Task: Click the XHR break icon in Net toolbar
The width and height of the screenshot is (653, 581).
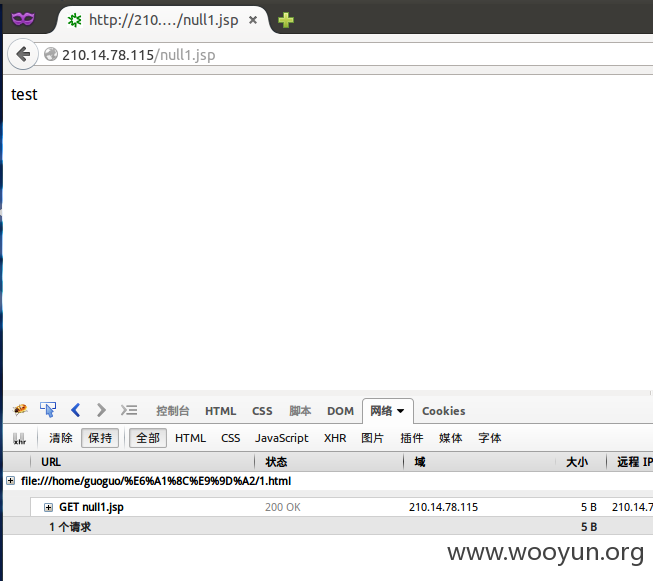Action: [19, 438]
